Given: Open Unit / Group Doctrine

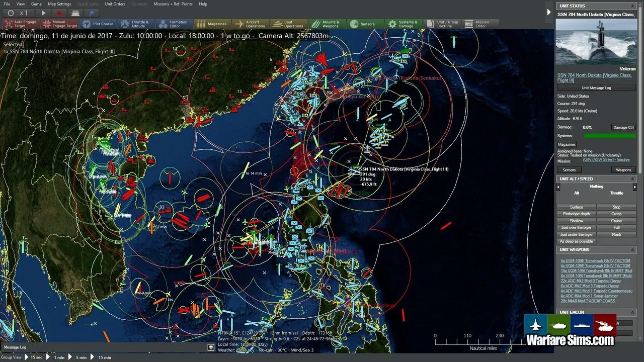Looking at the screenshot, I should (442, 24).
